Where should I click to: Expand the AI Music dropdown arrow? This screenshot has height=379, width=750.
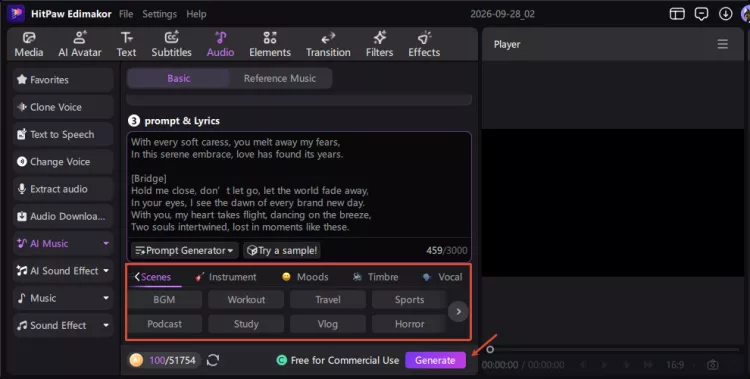[106, 244]
